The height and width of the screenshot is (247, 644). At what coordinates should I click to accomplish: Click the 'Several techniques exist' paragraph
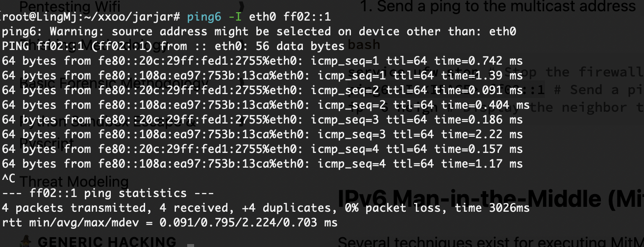tap(491, 242)
